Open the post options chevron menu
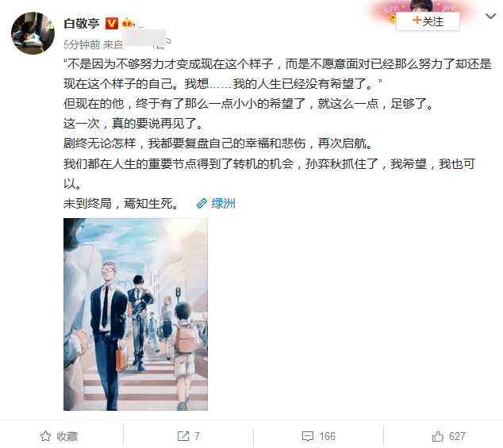The image size is (503, 448). pyautogui.click(x=490, y=16)
